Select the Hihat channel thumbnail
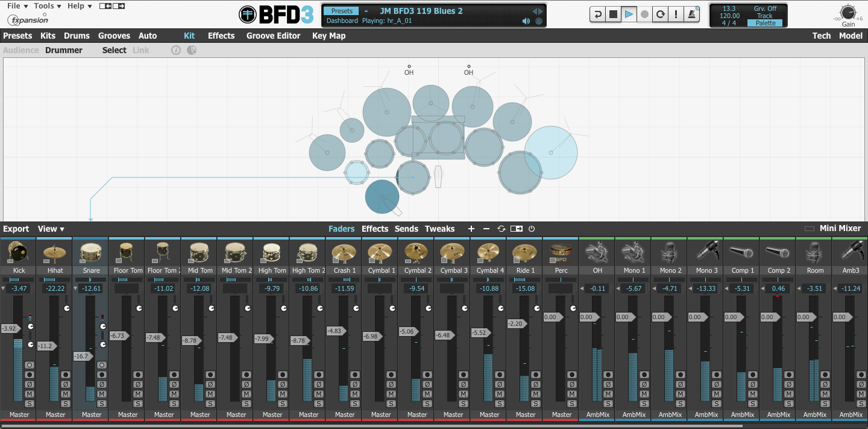Viewport: 868px width, 429px height. [54, 252]
